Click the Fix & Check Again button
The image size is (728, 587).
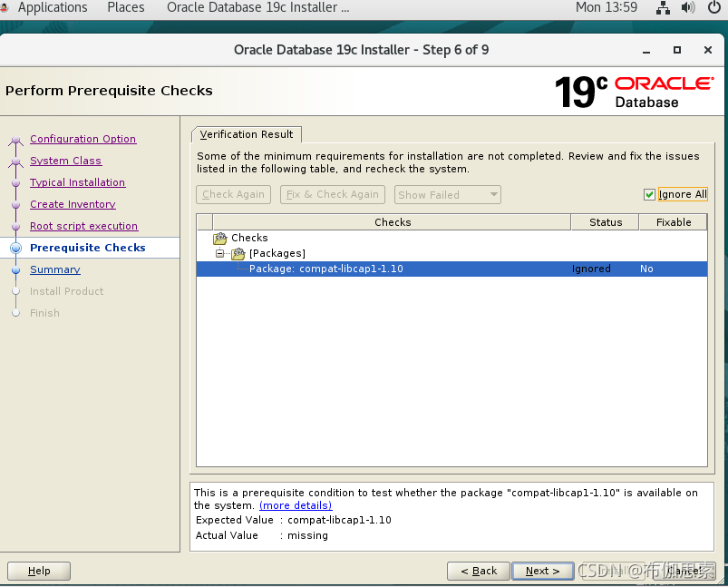[x=333, y=195]
